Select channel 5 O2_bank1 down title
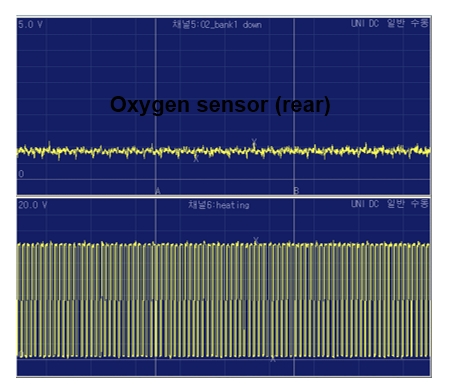The image size is (450, 392). tap(217, 24)
